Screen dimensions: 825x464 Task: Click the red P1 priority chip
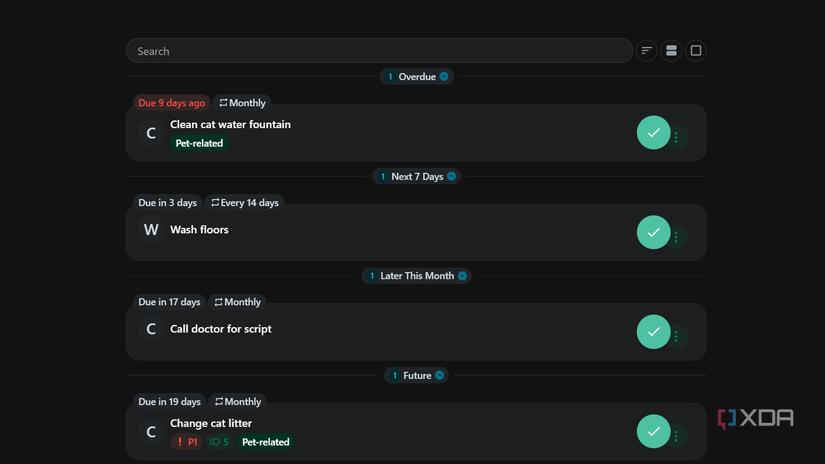(187, 442)
